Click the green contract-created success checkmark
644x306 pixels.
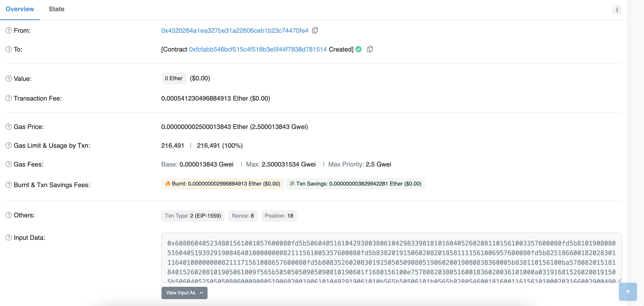(358, 49)
